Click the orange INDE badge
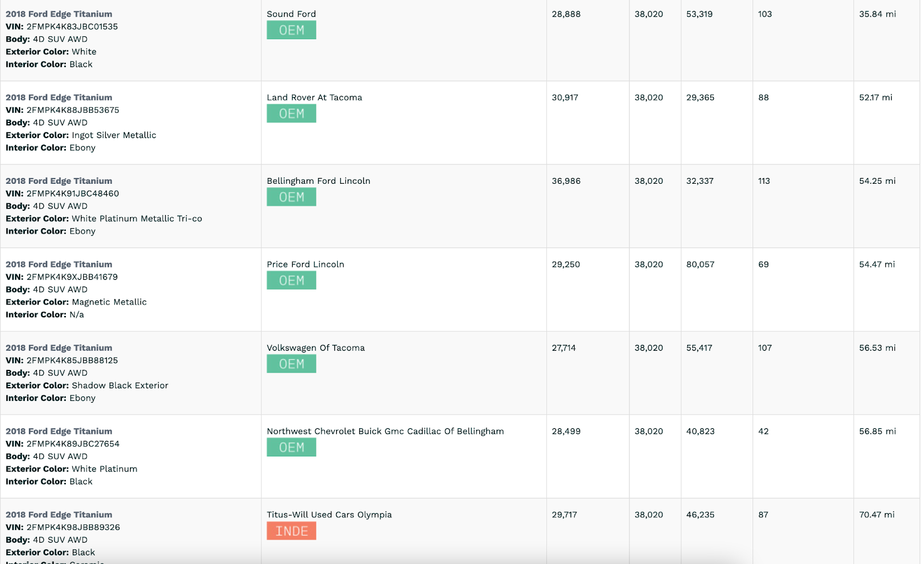924x564 pixels. (291, 531)
